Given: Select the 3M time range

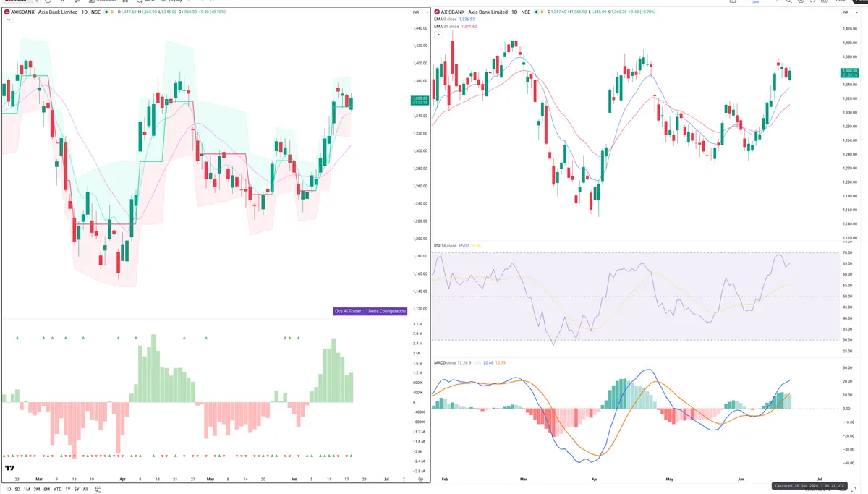Looking at the screenshot, I should pos(36,489).
